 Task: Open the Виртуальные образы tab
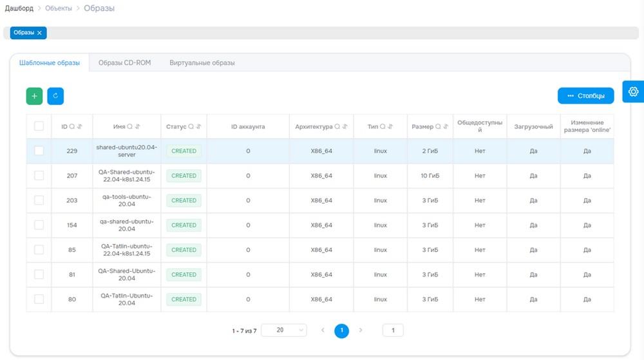[x=202, y=63]
